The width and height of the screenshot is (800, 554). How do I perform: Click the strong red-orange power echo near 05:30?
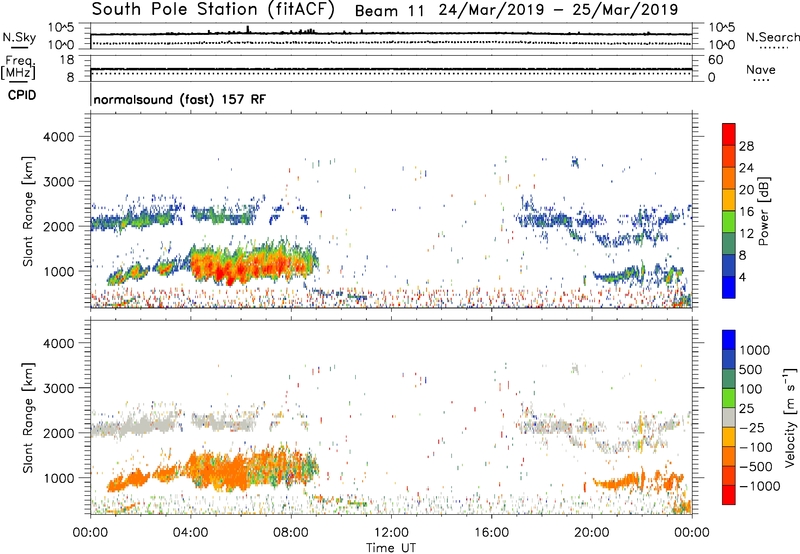pos(232,269)
